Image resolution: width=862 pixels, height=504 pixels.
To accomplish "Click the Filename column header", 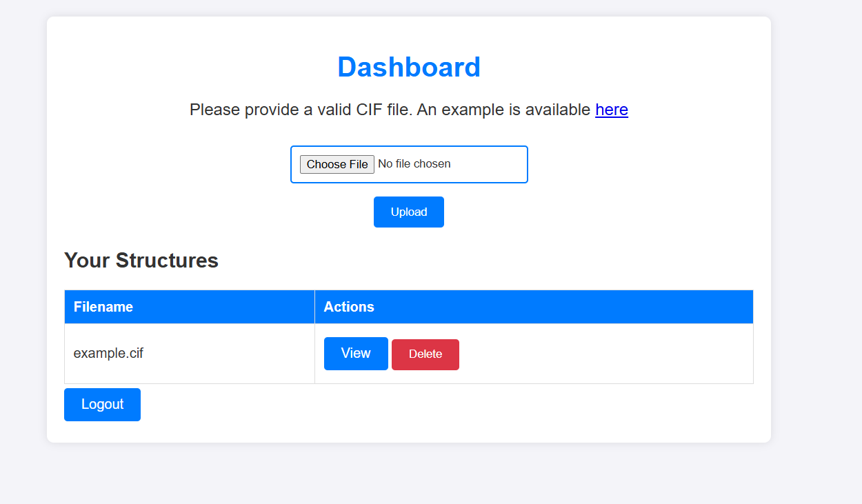I will click(x=103, y=306).
